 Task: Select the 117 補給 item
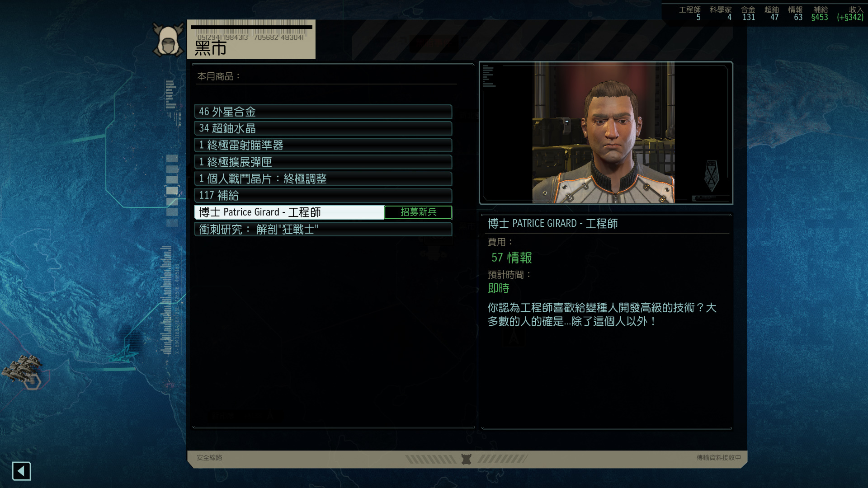click(x=323, y=196)
